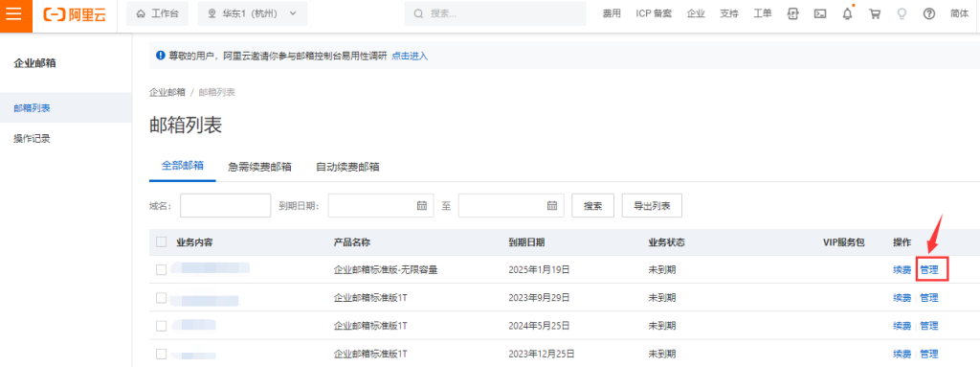This screenshot has width=980, height=367.
Task: Switch to 急需续费邮箱 tab
Action: pyautogui.click(x=259, y=168)
